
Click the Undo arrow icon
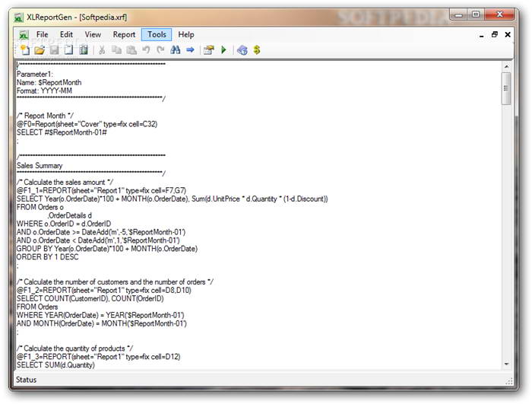pos(146,50)
